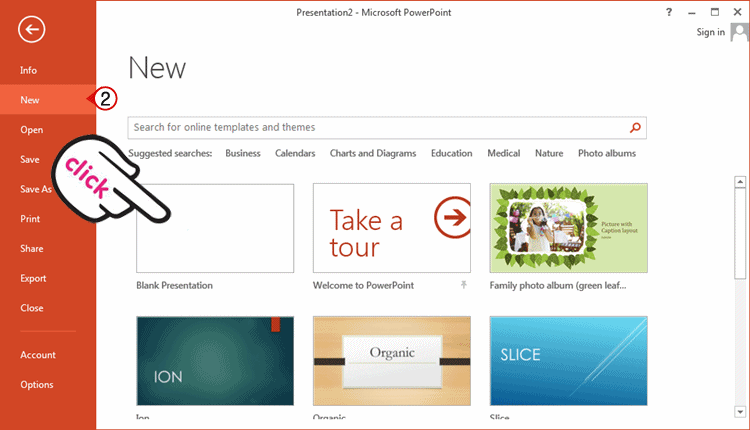Click the Family photo album caption

(558, 286)
